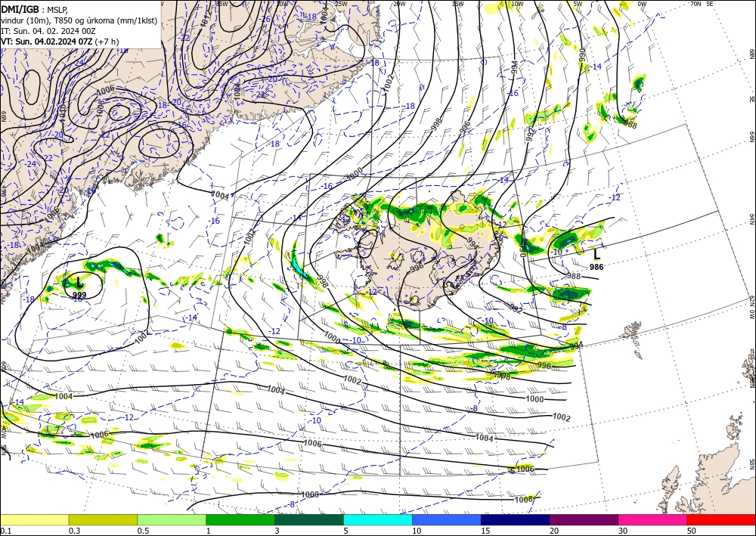
Task: Choose the purple 20–30 legend swatch
Action: point(584,519)
